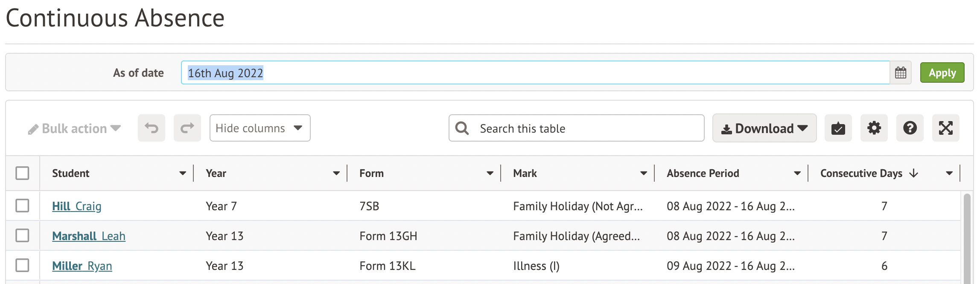980x284 pixels.
Task: Open Miller Ryan's student profile link
Action: click(x=82, y=266)
